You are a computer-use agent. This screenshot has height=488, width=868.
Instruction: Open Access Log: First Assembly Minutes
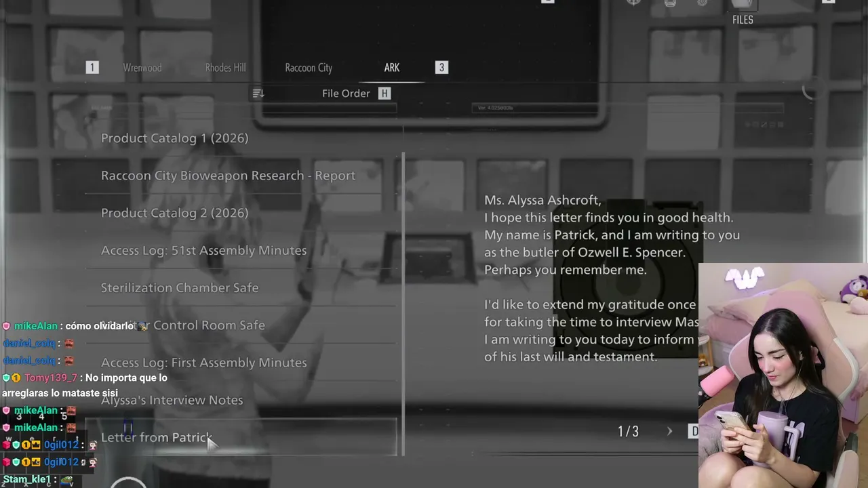[241, 363]
